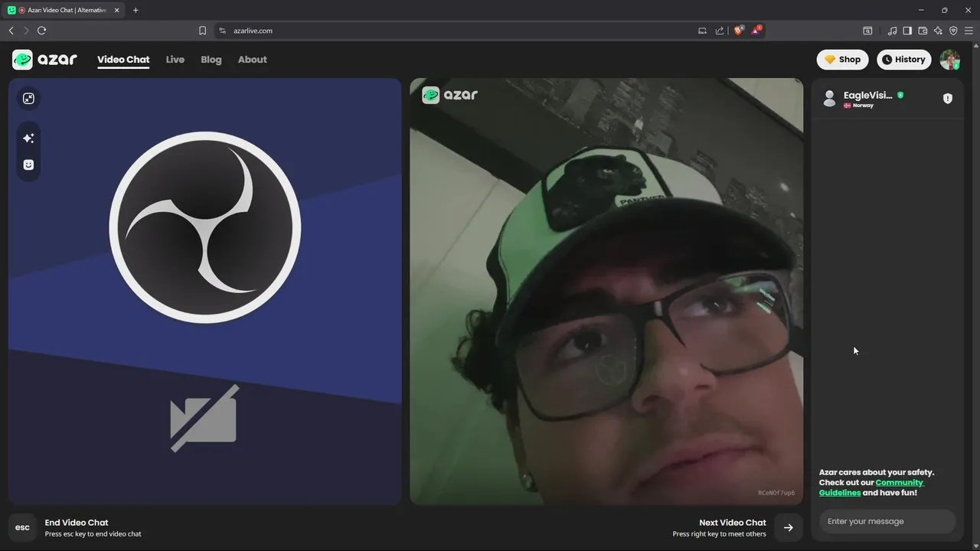Click the partner's video feed
The width and height of the screenshot is (980, 551).
coord(606,292)
